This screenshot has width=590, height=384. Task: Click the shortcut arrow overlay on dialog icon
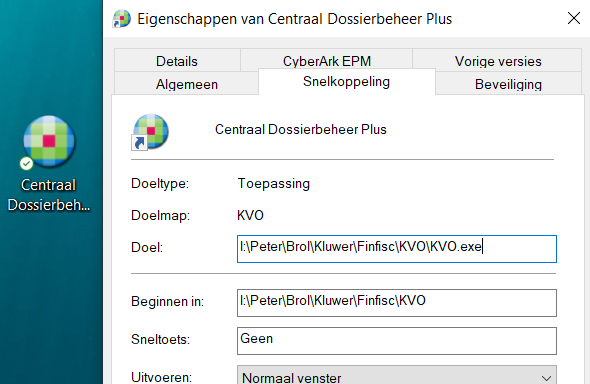pyautogui.click(x=139, y=143)
